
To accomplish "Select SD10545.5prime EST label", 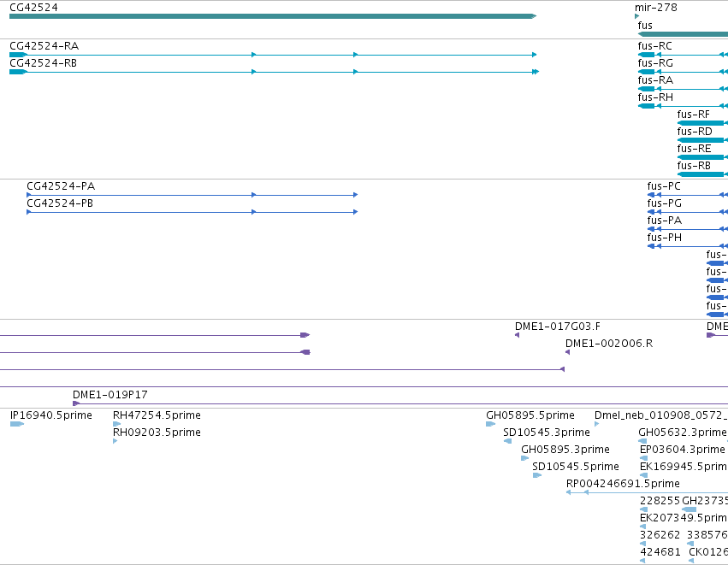I will (x=575, y=467).
